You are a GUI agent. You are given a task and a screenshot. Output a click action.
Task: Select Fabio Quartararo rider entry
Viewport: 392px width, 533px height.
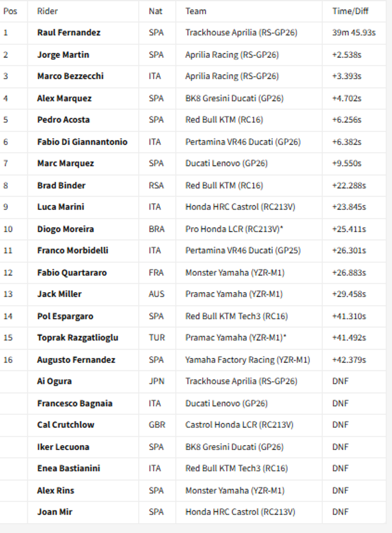[72, 273]
